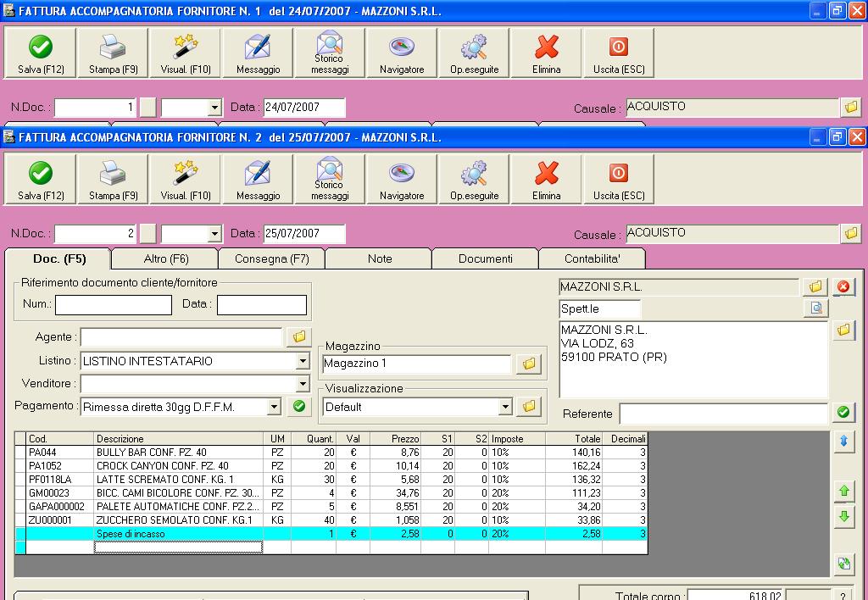Viewport: 868px width, 600px height.
Task: Click the green check beside the Referente field
Action: pyautogui.click(x=843, y=413)
